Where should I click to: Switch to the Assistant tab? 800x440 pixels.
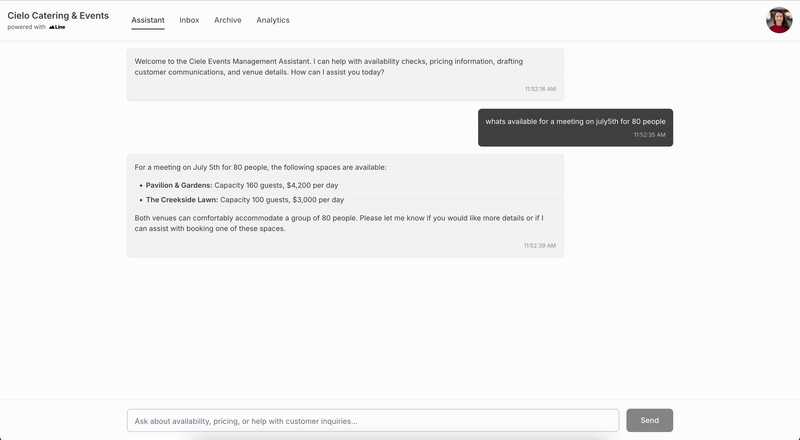click(x=148, y=20)
